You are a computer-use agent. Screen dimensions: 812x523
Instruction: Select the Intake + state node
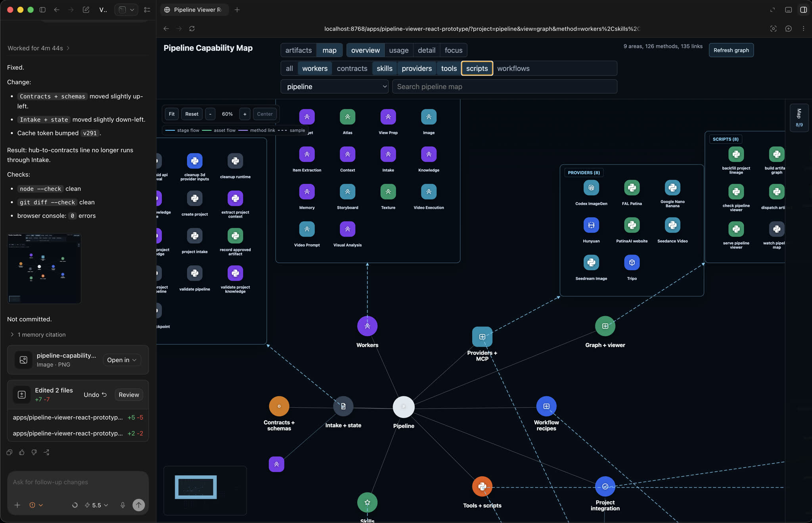coord(343,406)
